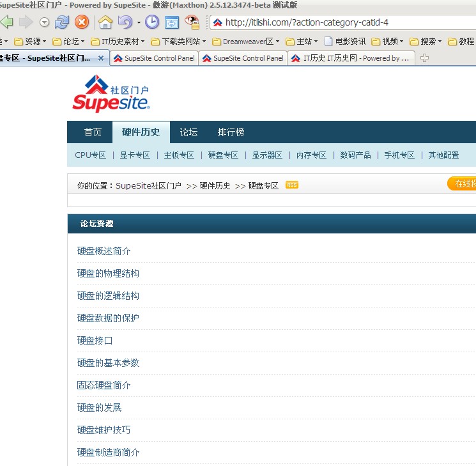Open article 硬盘的发展
This screenshot has height=466, width=476.
[99, 407]
